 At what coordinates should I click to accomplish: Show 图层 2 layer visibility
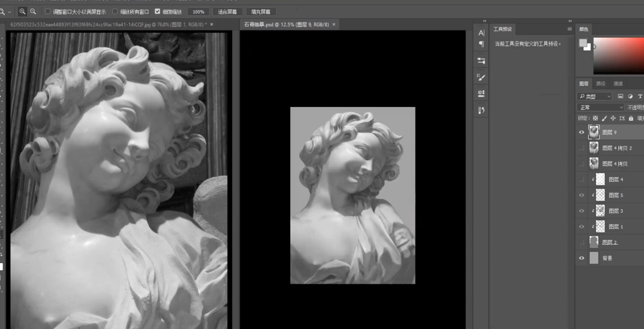click(x=582, y=242)
